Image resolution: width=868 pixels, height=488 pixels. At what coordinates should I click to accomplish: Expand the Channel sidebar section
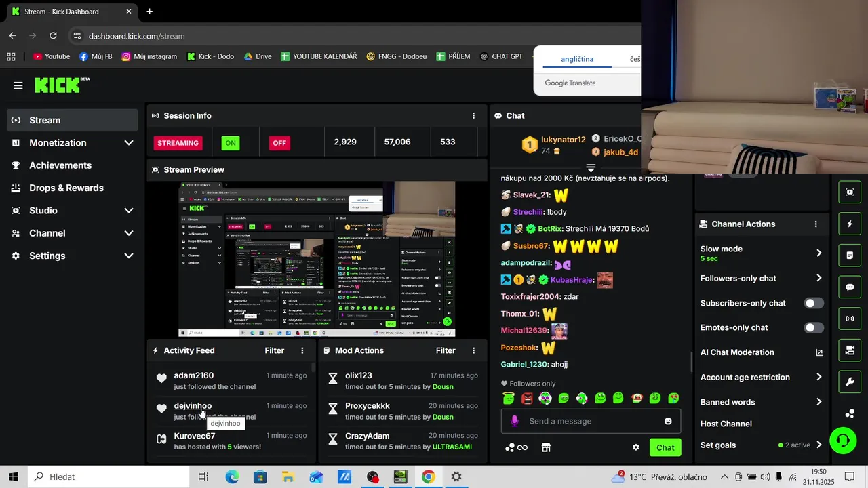pyautogui.click(x=129, y=233)
